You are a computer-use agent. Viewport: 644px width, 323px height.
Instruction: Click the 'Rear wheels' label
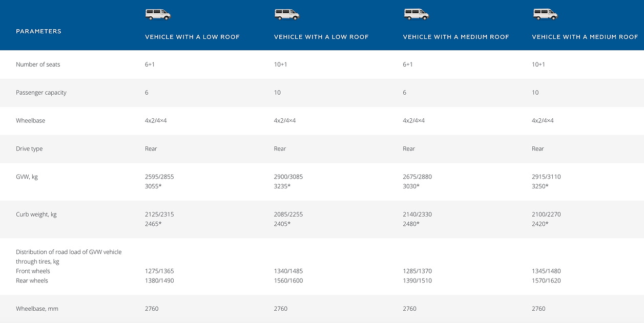click(x=32, y=281)
